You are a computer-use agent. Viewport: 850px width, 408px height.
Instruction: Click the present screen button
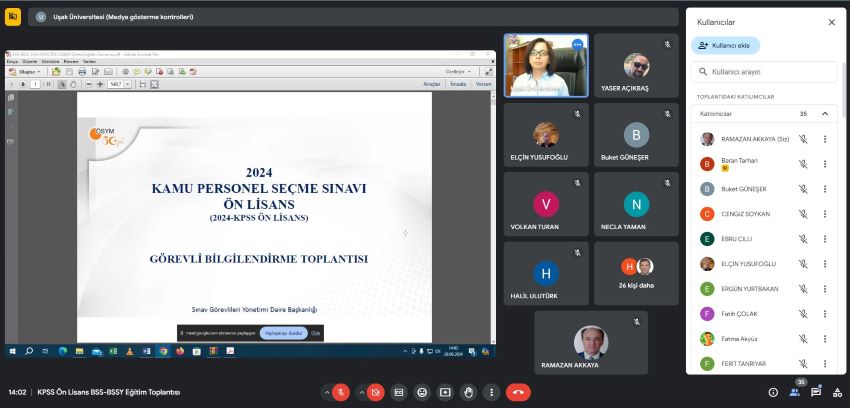click(x=445, y=392)
